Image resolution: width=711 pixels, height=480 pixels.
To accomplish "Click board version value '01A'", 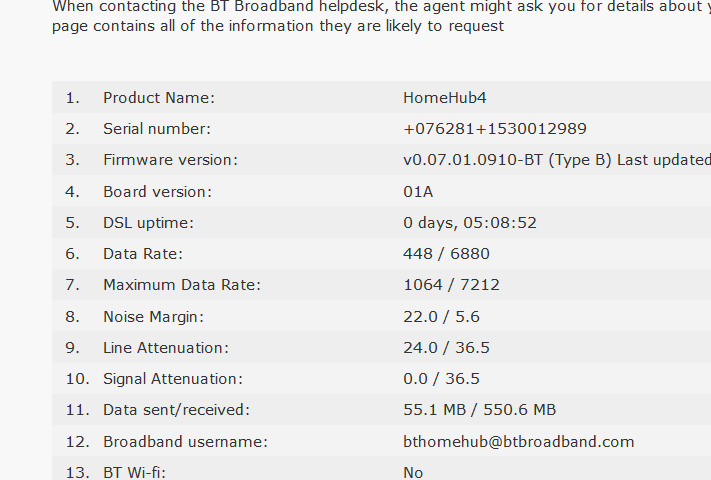I will [x=418, y=192].
